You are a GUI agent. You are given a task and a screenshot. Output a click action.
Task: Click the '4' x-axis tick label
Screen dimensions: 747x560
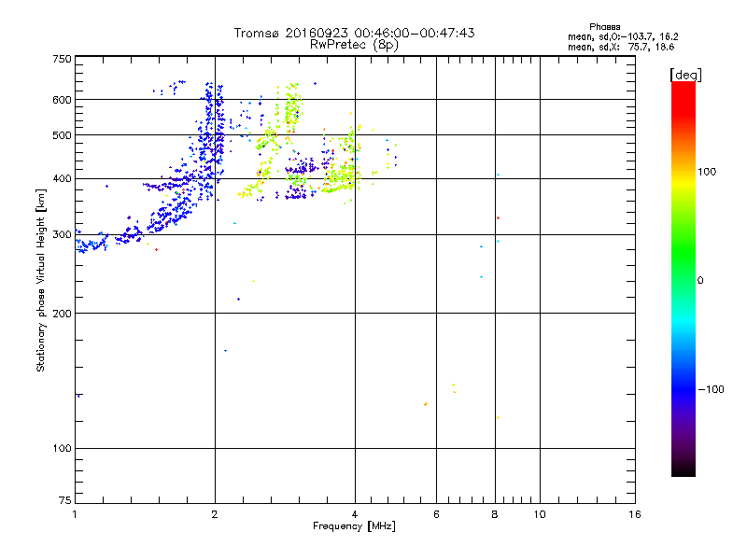coord(355,514)
